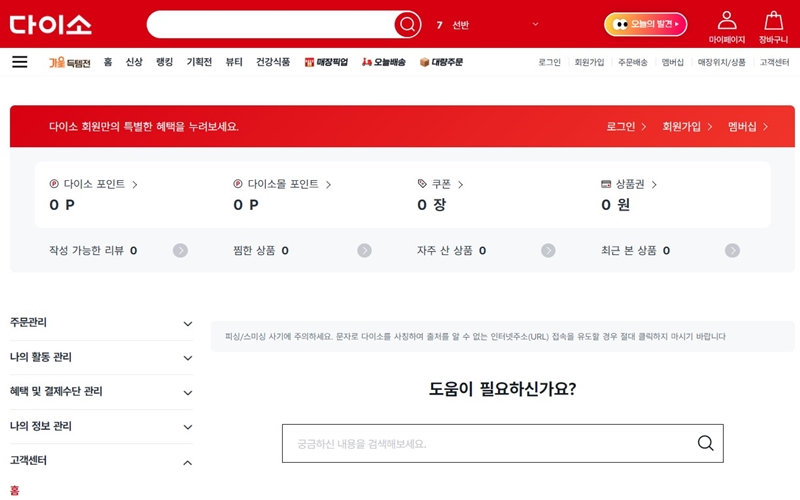800x500 pixels.
Task: Click the 선반 trending keyword
Action: point(460,24)
